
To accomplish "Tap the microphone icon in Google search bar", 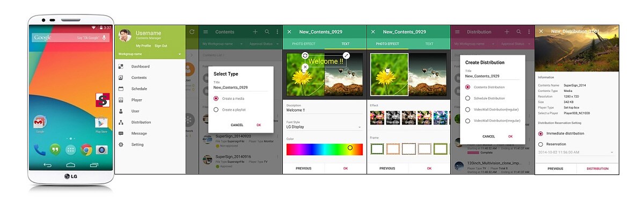I will tap(104, 38).
